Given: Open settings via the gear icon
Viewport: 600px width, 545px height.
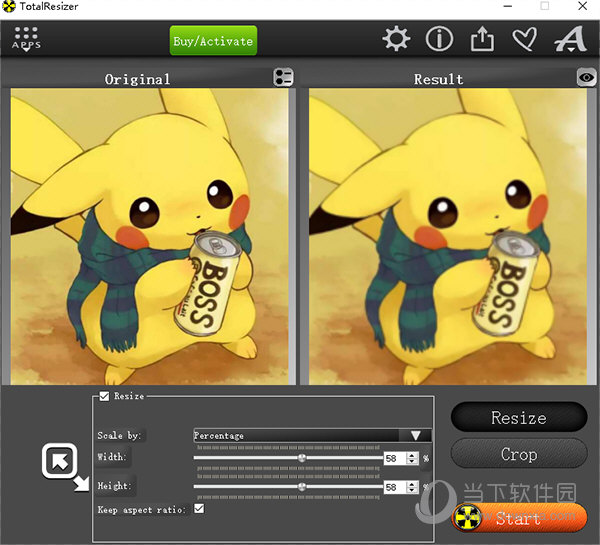Looking at the screenshot, I should coord(396,38).
